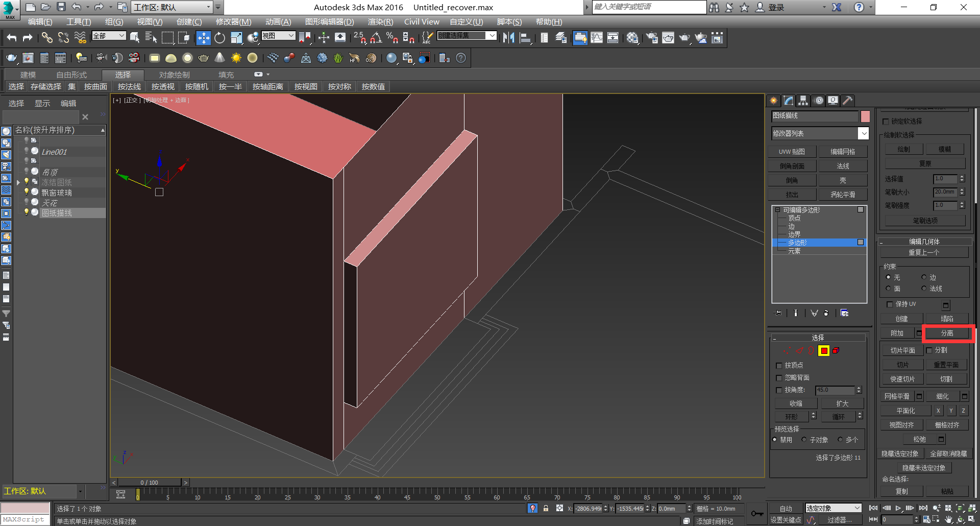Click the 分离 detach button
980x526 pixels.
947,333
